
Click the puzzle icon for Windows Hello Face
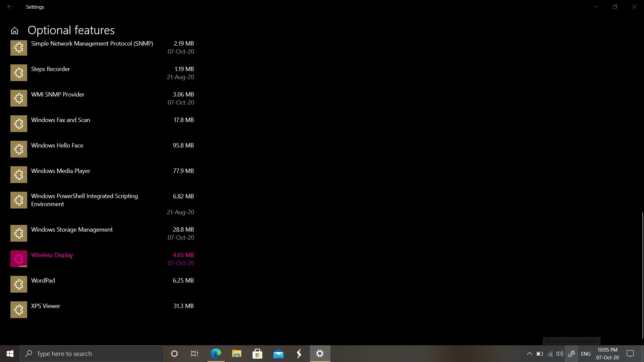tap(19, 149)
